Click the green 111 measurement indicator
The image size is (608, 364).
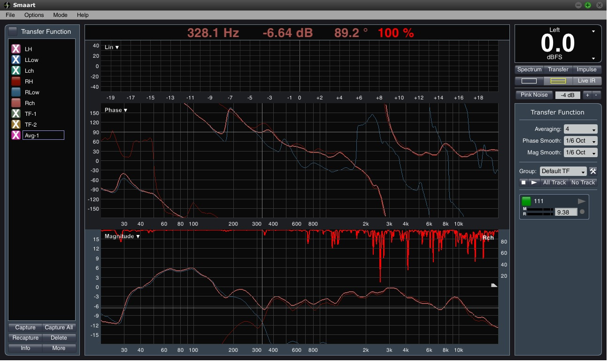coord(526,201)
